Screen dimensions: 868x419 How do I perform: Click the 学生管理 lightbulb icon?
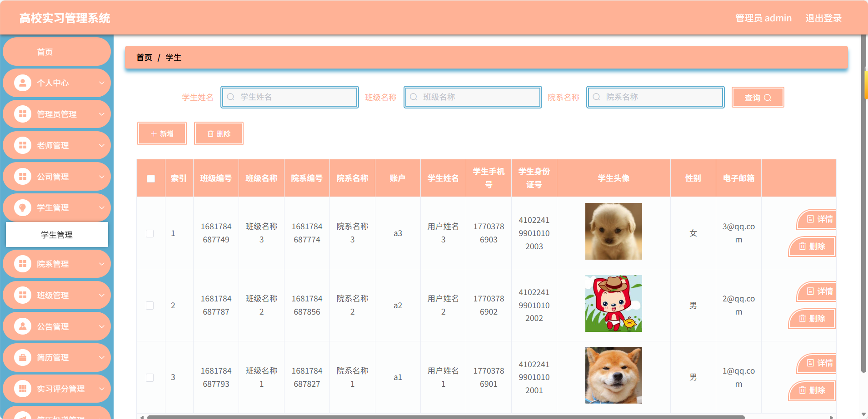tap(22, 207)
